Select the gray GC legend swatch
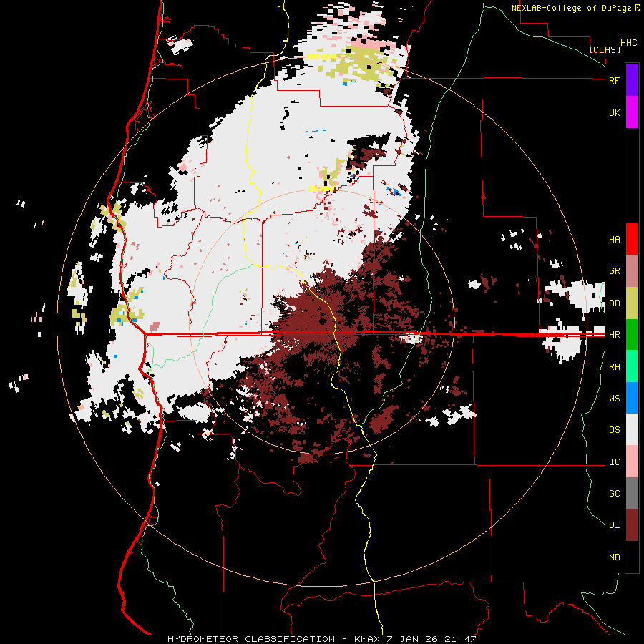The image size is (644, 644). (632, 493)
